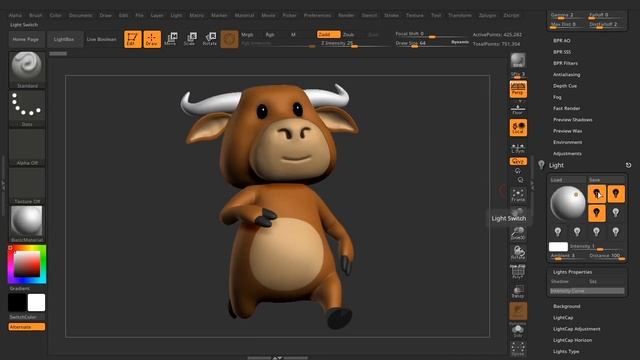This screenshot has width=640, height=360.
Task: Click the Light palette lightbulb header icon
Action: click(x=541, y=165)
